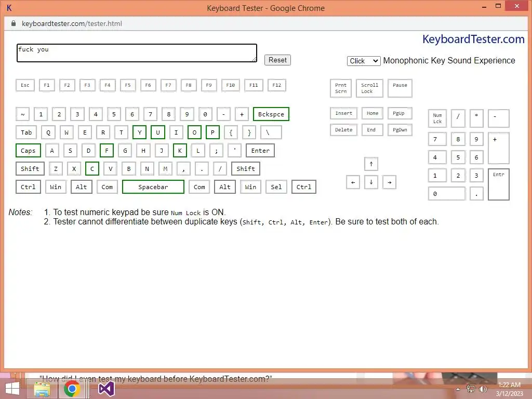Click the highlighted C key
The width and height of the screenshot is (532, 399).
pyautogui.click(x=92, y=169)
